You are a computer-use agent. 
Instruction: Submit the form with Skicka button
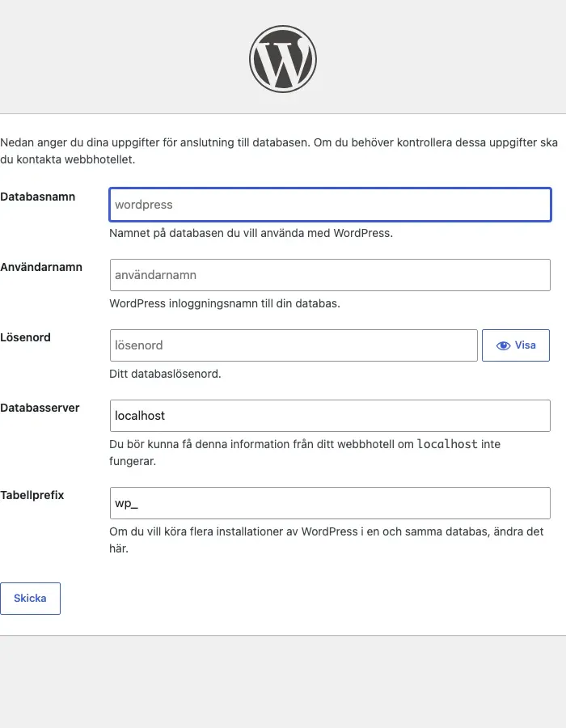[30, 599]
